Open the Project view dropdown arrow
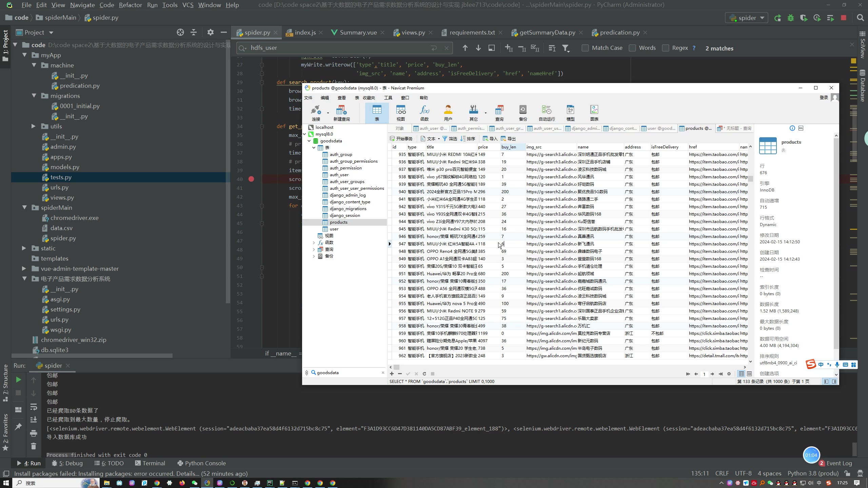 tap(51, 33)
